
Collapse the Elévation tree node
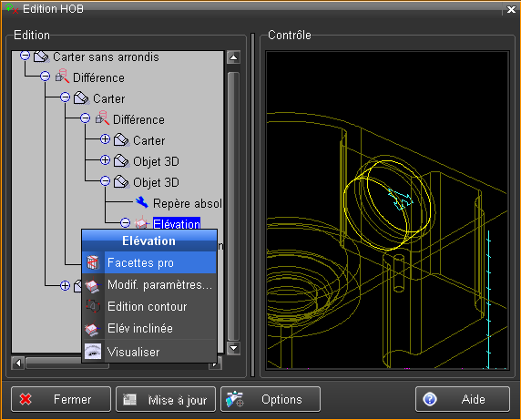(125, 222)
